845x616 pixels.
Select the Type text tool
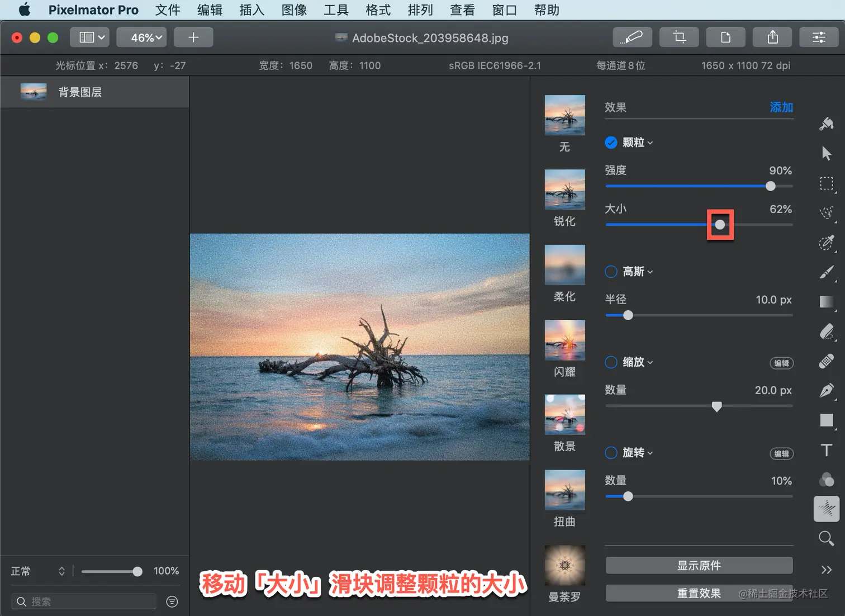pyautogui.click(x=827, y=450)
